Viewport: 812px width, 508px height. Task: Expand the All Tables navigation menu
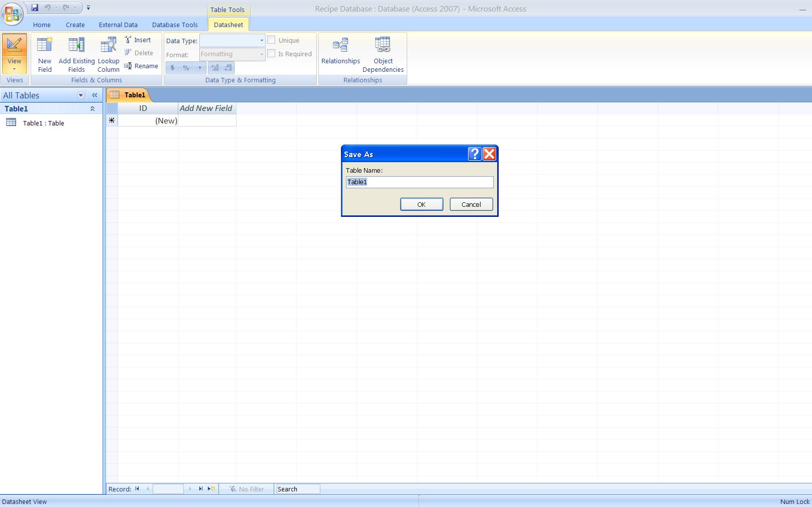tap(81, 95)
